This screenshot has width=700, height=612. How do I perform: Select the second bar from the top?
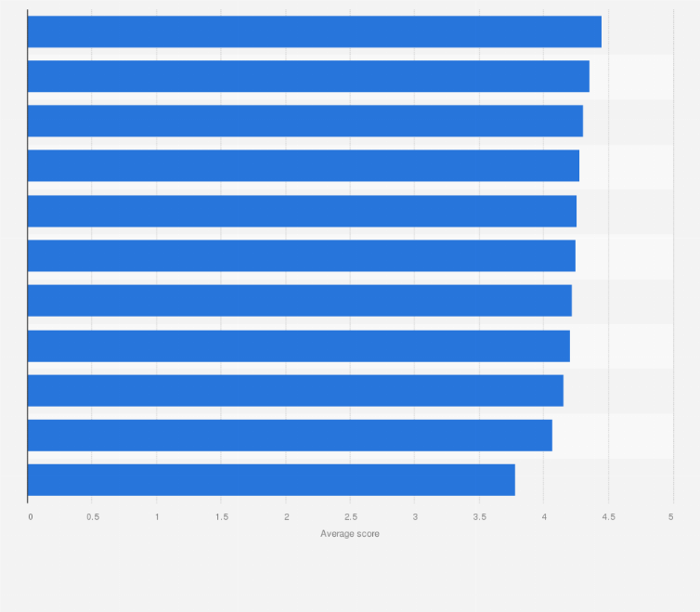tap(308, 76)
